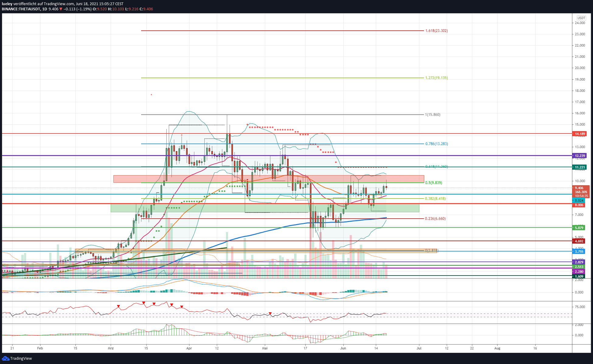
Task: Click the blue 3.755 price tag
Action: pyautogui.click(x=579, y=251)
